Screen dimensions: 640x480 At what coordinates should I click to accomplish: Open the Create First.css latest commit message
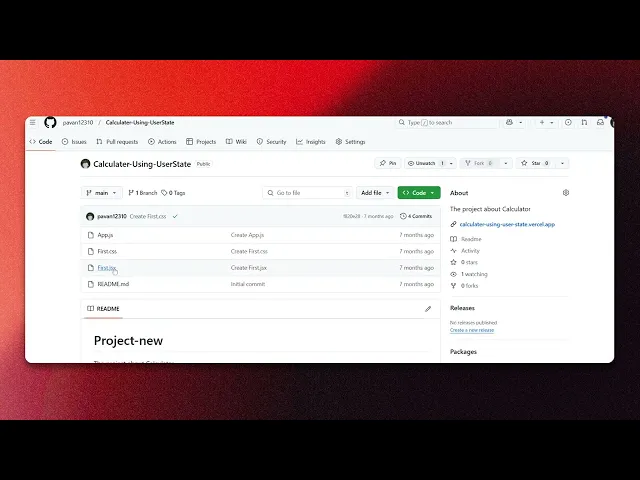[148, 216]
